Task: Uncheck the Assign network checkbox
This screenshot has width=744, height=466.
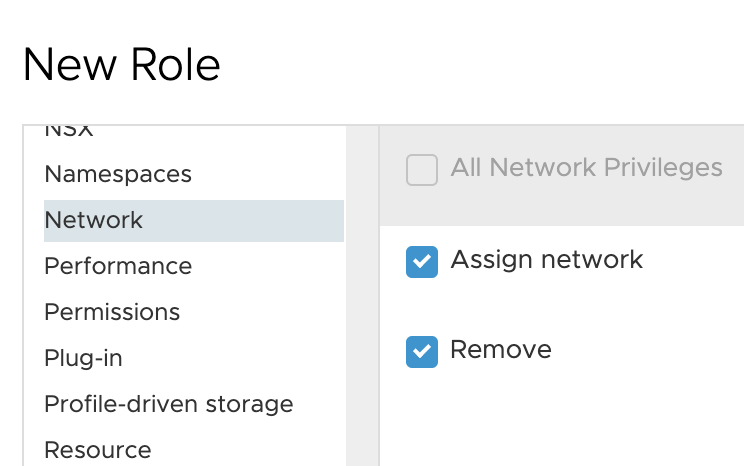Action: click(x=421, y=262)
